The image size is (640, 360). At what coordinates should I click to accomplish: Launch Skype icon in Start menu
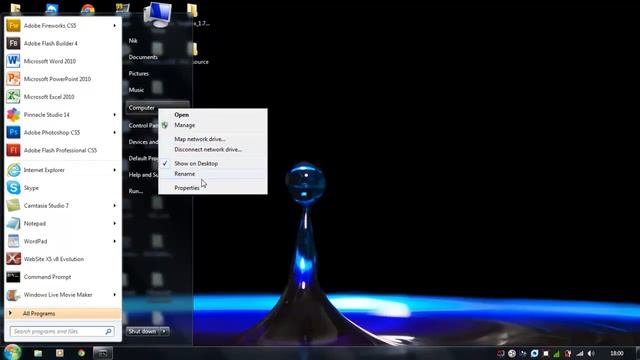(x=13, y=188)
